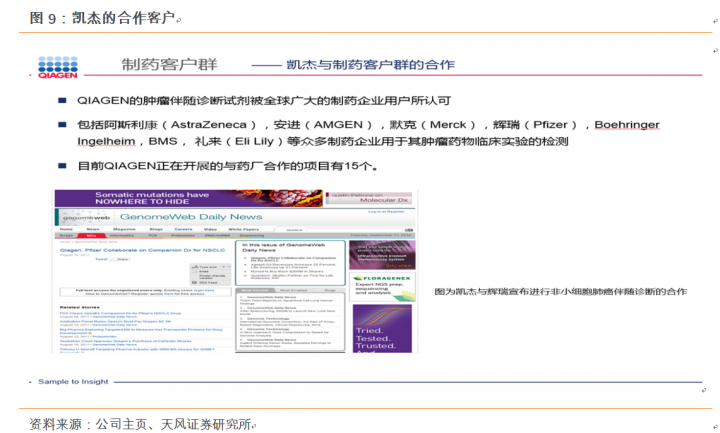Switch to the MDx tab
This screenshot has width=720, height=433.
[91, 236]
